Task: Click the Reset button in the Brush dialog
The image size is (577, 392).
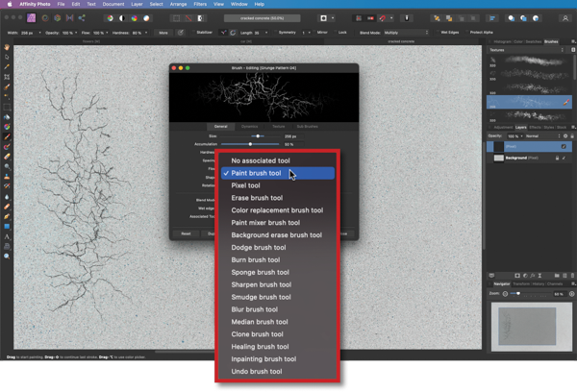Action: 186,233
